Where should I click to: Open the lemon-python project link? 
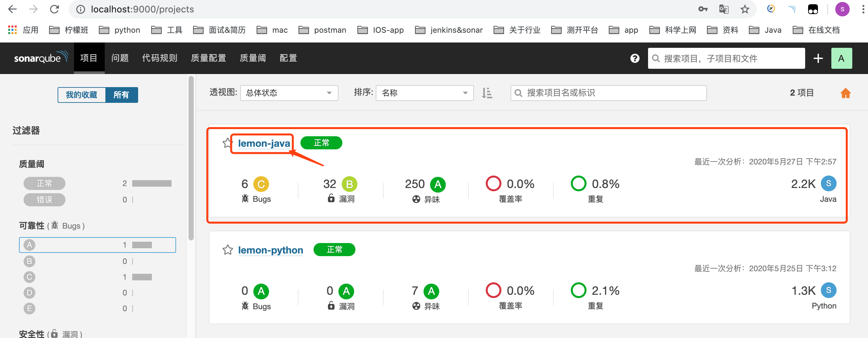click(270, 250)
